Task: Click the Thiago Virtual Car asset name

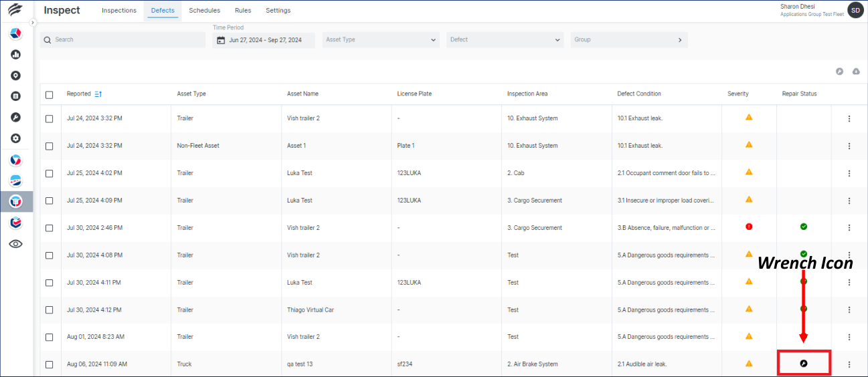Action: tap(310, 310)
